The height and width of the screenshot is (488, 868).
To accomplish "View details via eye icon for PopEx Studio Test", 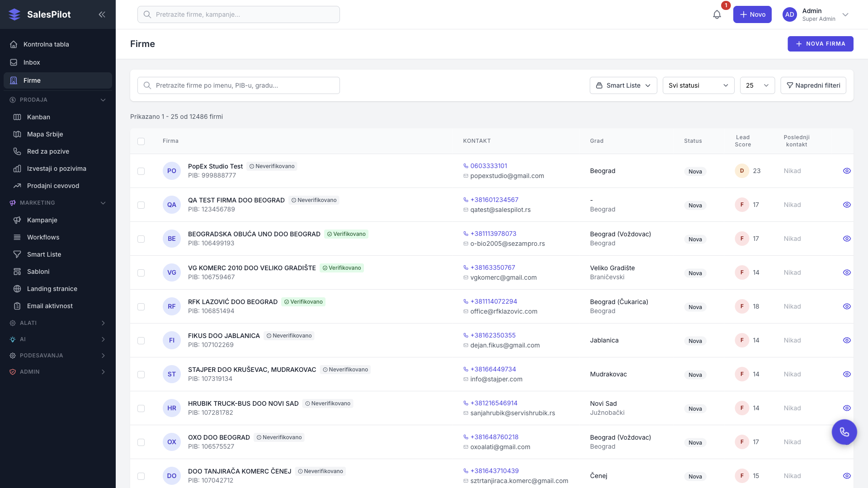I will tap(847, 171).
